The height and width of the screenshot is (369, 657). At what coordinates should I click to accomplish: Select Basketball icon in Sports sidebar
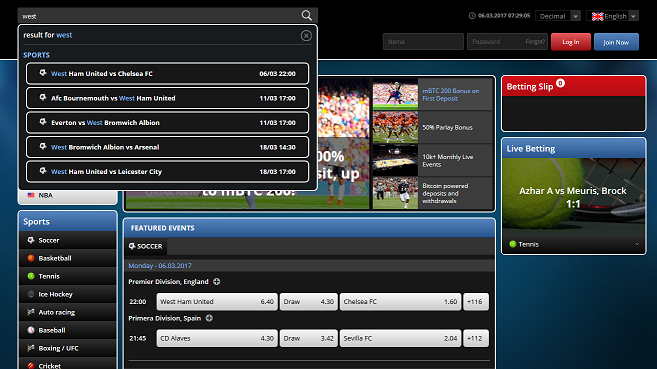pyautogui.click(x=31, y=258)
